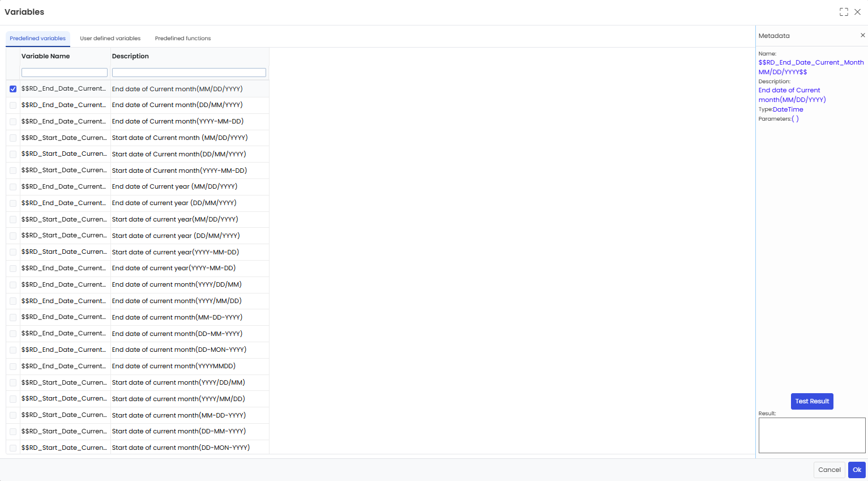Viewport: 868px width, 481px height.
Task: Check End date of Current year (MM/DD/YYYY) row
Action: point(13,187)
